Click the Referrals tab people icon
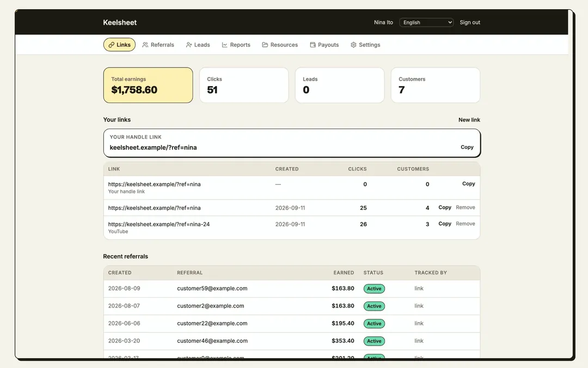Screen dimensions: 588x368 point(145,45)
